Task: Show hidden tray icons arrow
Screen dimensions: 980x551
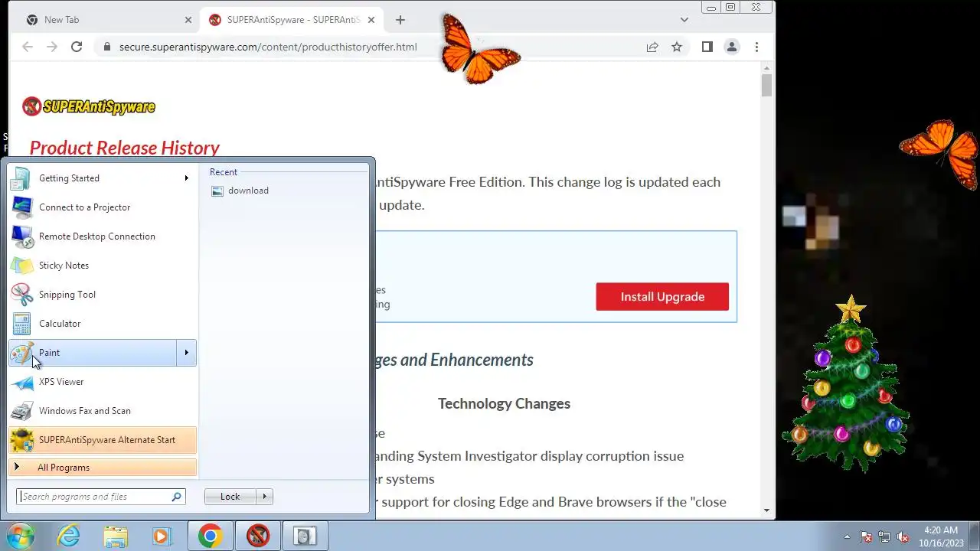Action: pos(847,536)
